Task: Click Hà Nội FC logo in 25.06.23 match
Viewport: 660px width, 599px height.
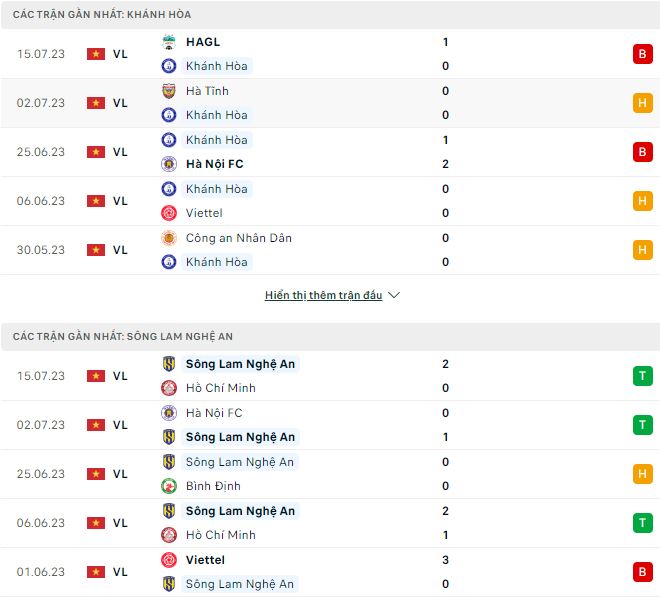Action: 169,164
